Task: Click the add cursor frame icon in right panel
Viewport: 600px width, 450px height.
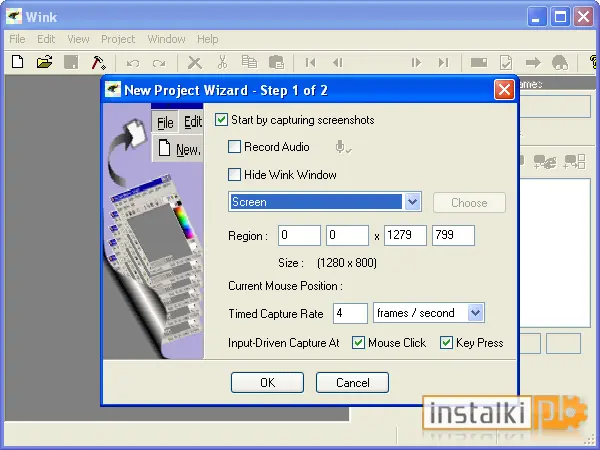Action: point(545,162)
